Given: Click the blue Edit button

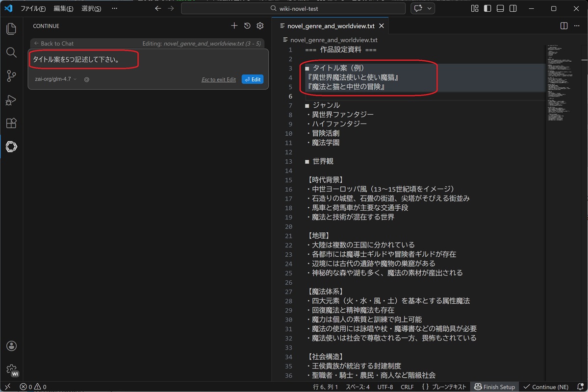Looking at the screenshot, I should [x=252, y=79].
